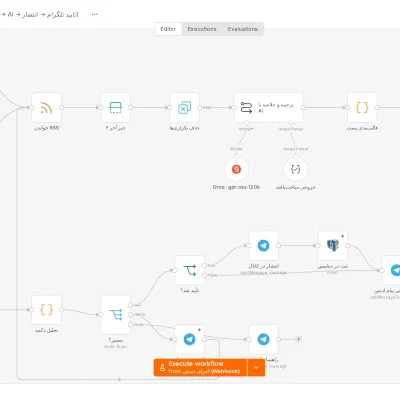The image size is (400, 400).
Task: Open the three-dots workflow menu
Action: 95,14
